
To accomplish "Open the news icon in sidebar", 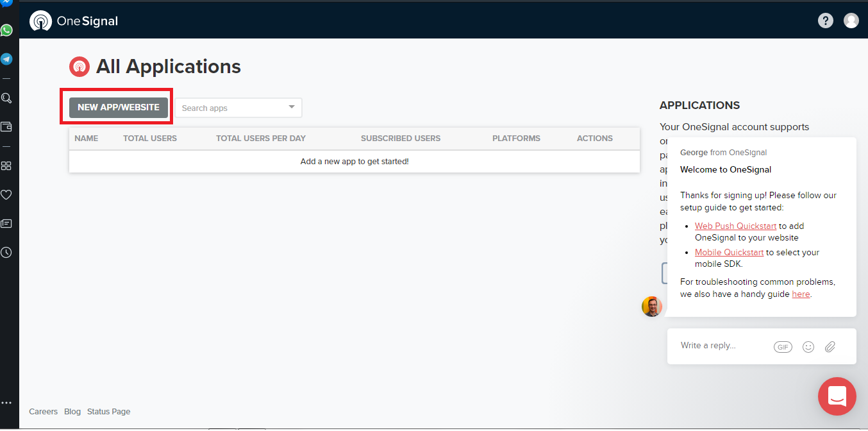I will [6, 224].
